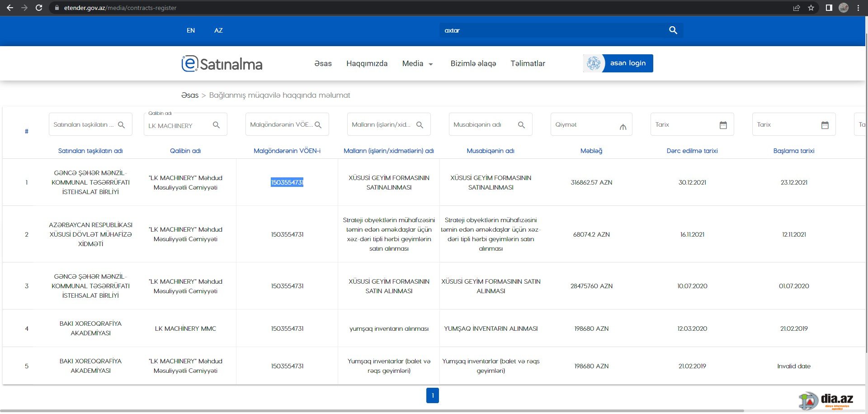Click YUMŞAQ İNVENTARIN ALINMASI competition cell

pos(491,328)
